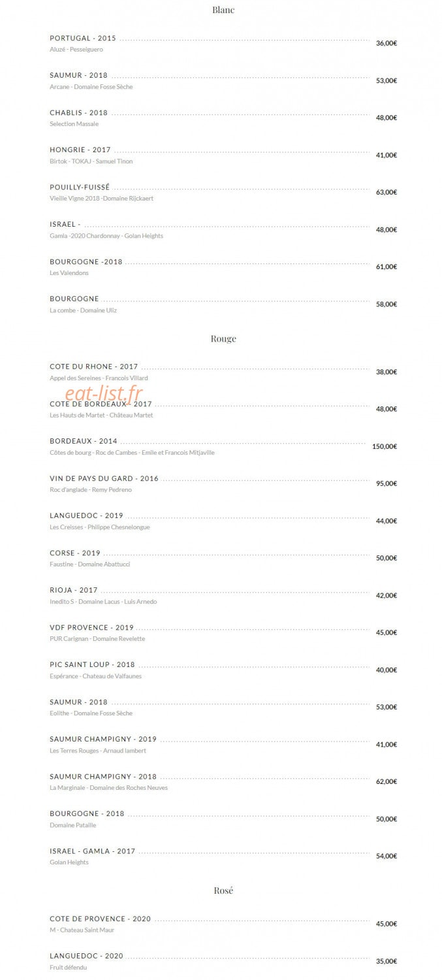Select the Rouge section heading

223,338
